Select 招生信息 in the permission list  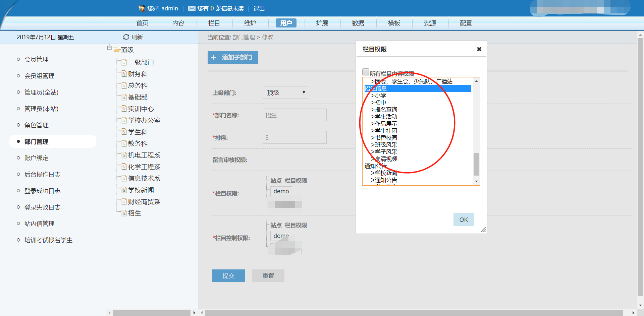tap(418, 88)
